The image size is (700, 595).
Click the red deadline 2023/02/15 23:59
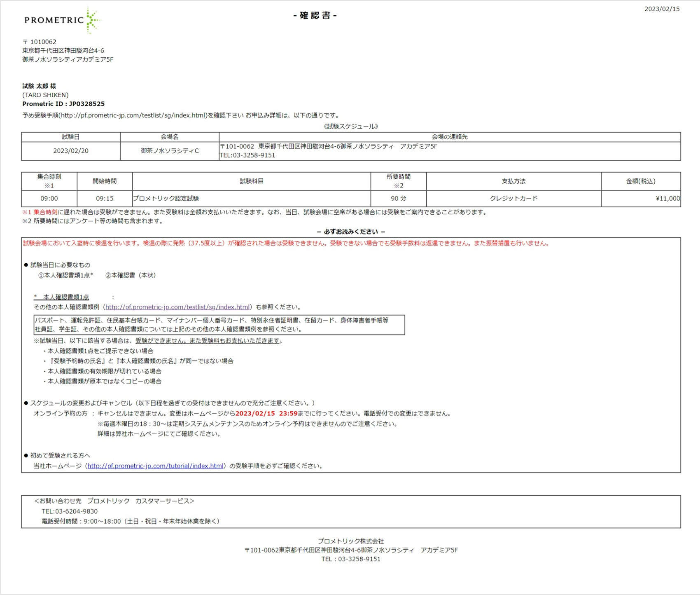click(x=266, y=414)
